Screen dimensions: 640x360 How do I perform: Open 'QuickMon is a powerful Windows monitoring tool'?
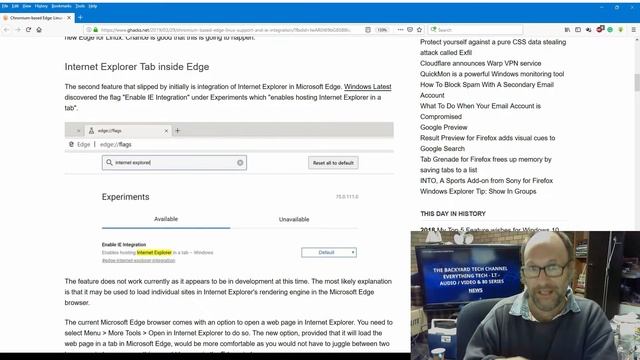coord(492,74)
